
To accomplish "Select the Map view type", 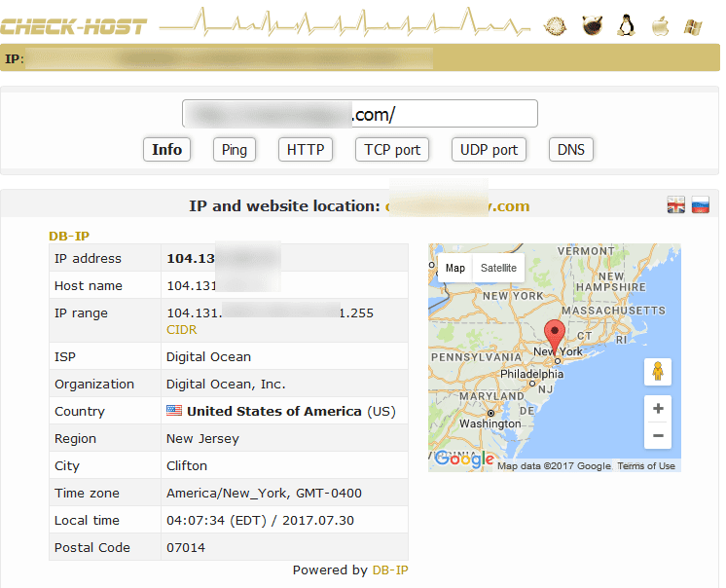I will point(455,268).
